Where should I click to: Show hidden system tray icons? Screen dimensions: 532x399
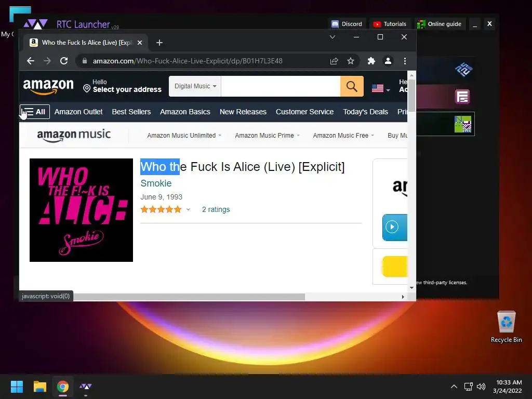coord(454,387)
